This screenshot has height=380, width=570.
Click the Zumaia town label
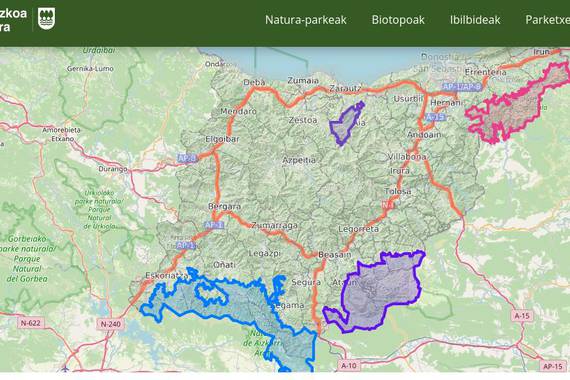point(303,80)
